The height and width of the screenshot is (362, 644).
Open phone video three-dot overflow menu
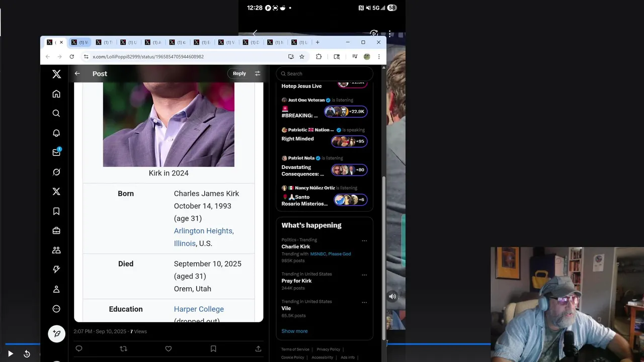pos(390,34)
